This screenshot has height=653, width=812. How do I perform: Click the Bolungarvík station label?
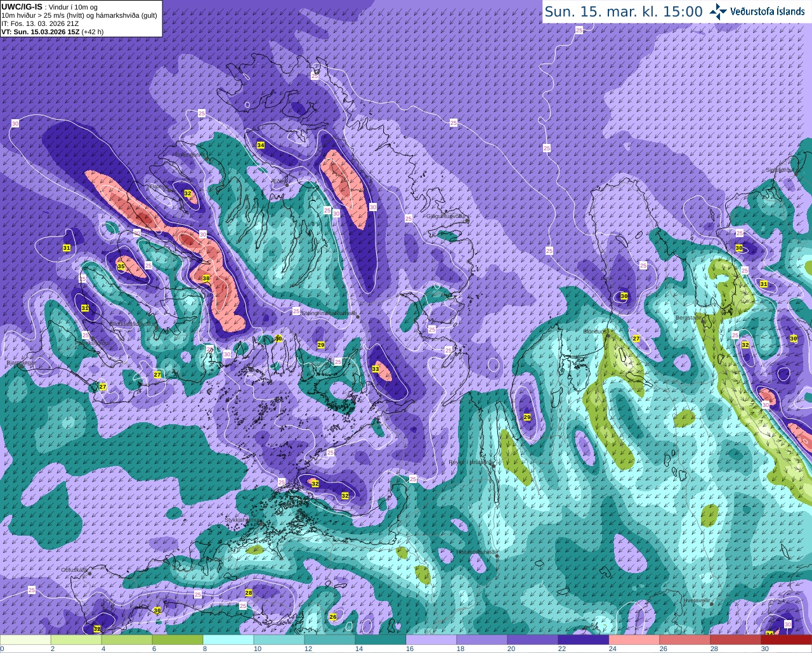point(189,154)
